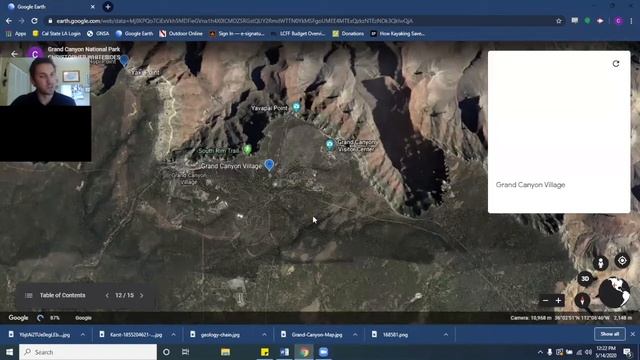Fly to my location target icon
The width and height of the screenshot is (640, 360).
click(x=622, y=260)
